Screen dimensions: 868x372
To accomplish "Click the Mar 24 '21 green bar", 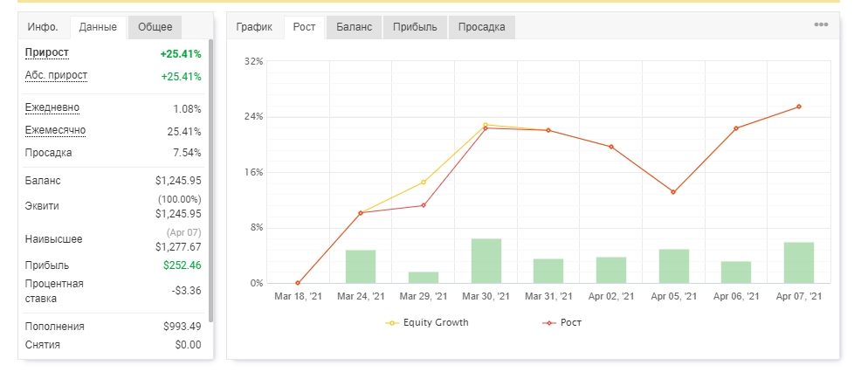I will 361,267.
